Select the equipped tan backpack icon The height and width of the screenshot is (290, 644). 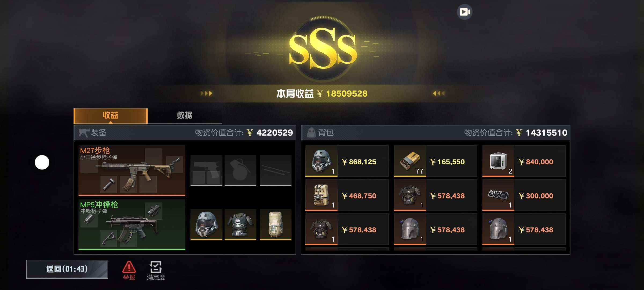(x=276, y=224)
